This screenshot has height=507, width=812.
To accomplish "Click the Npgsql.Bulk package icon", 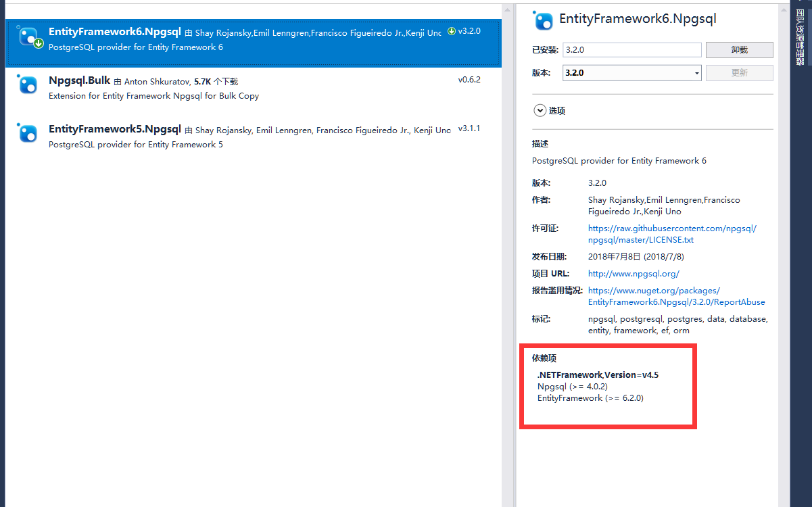I will tap(28, 84).
